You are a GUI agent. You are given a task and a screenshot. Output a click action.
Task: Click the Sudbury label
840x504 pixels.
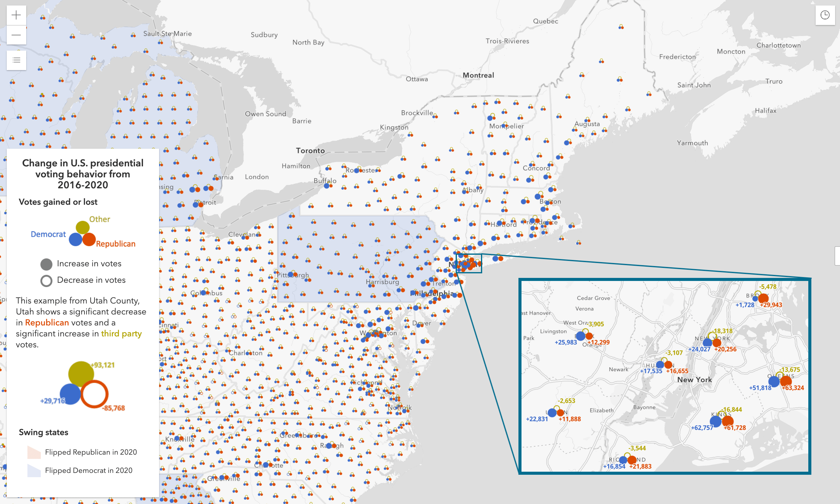[x=264, y=35]
